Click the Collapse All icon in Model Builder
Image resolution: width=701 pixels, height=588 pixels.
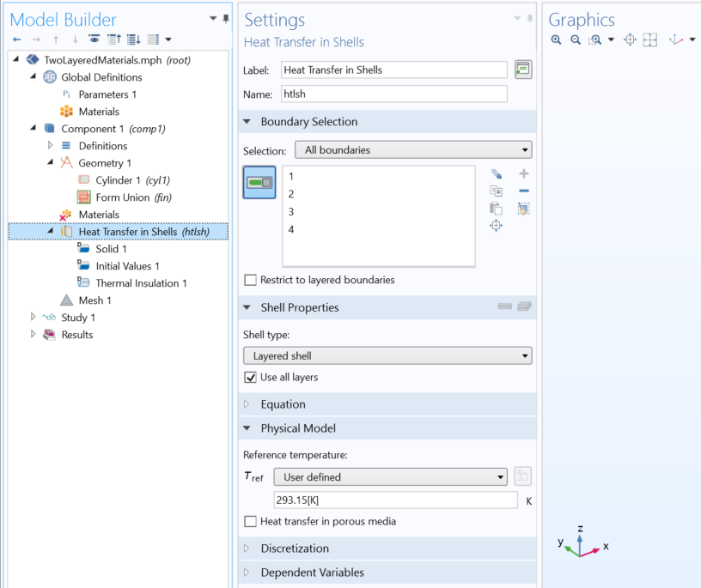pyautogui.click(x=113, y=39)
